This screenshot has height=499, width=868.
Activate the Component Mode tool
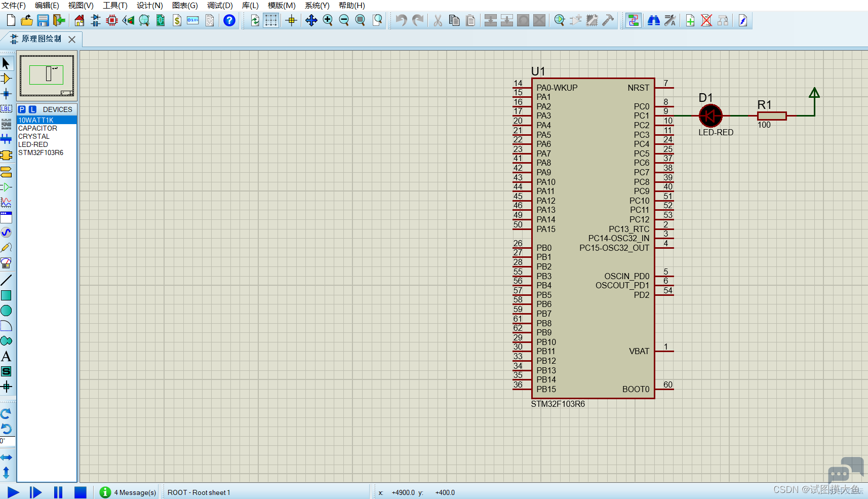pos(6,79)
